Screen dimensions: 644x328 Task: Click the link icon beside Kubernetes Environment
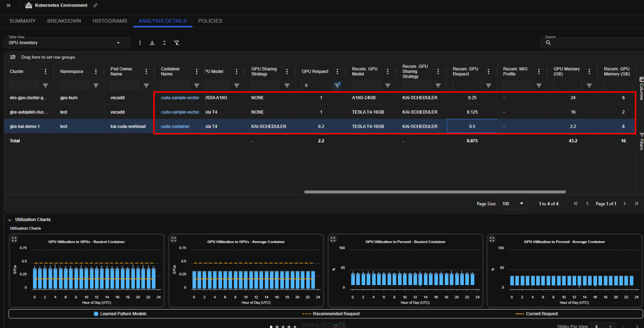(95, 6)
